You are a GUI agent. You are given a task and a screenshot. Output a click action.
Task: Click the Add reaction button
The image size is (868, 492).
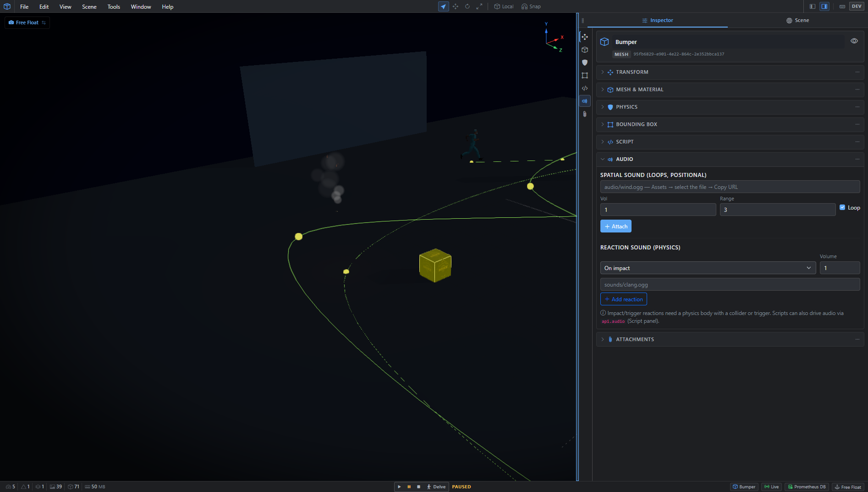pyautogui.click(x=624, y=299)
